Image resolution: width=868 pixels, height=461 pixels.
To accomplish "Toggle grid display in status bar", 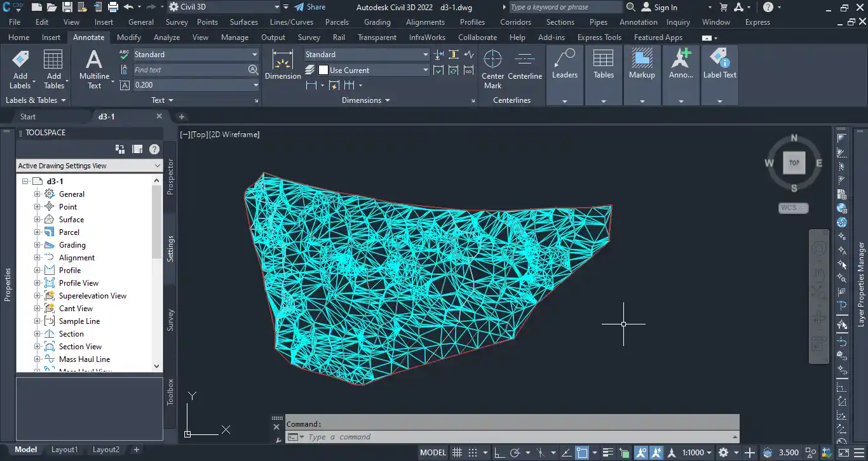I will point(457,453).
